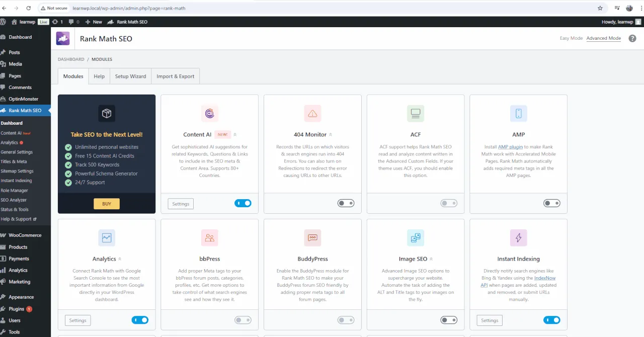Screen dimensions: 644x337
Task: Expand the 404 Monitor title chevron
Action: click(331, 135)
